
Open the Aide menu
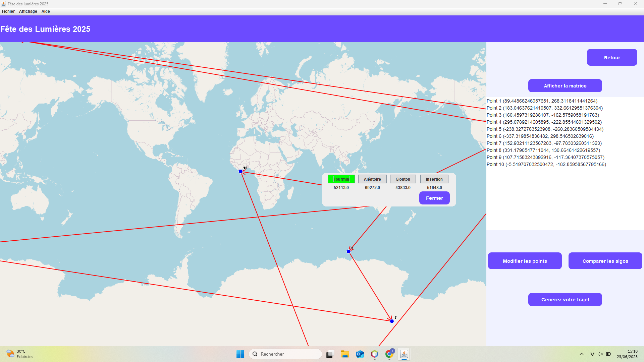pos(46,11)
